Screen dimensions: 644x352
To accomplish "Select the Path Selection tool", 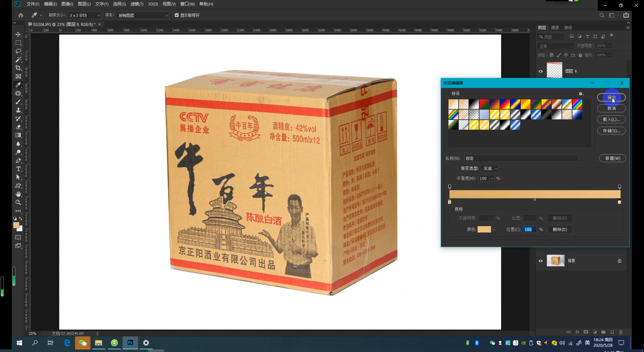I will coord(18,177).
